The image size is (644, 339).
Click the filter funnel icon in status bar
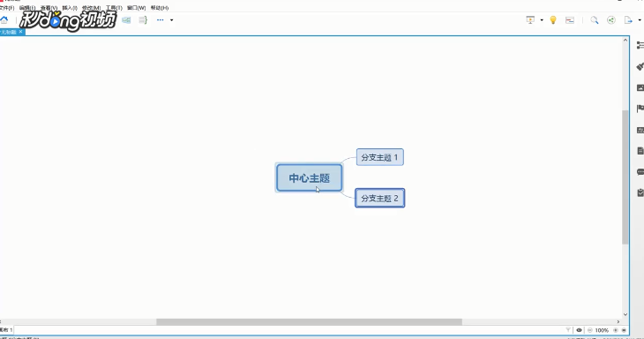pyautogui.click(x=568, y=330)
